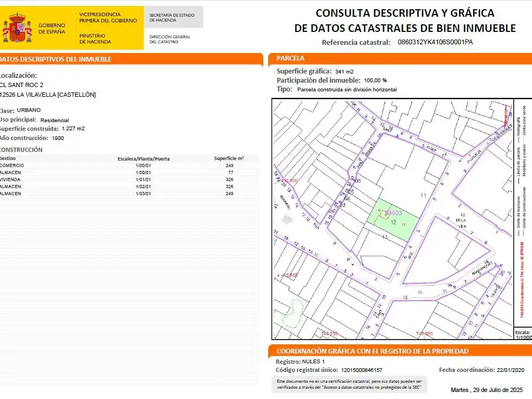Image resolution: width=532 pixels, height=399 pixels.
Task: Select the graphic area '341 m2'
Action: 344,71
